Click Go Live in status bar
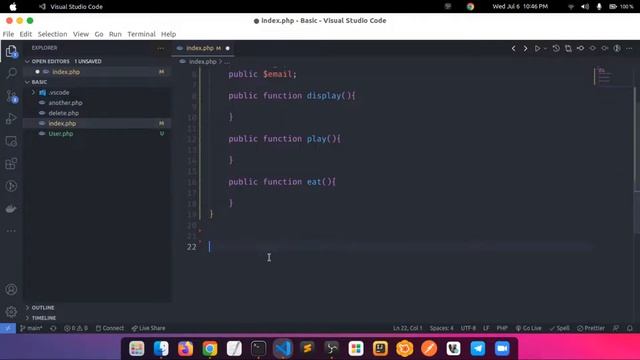The width and height of the screenshot is (640, 360). click(528, 328)
